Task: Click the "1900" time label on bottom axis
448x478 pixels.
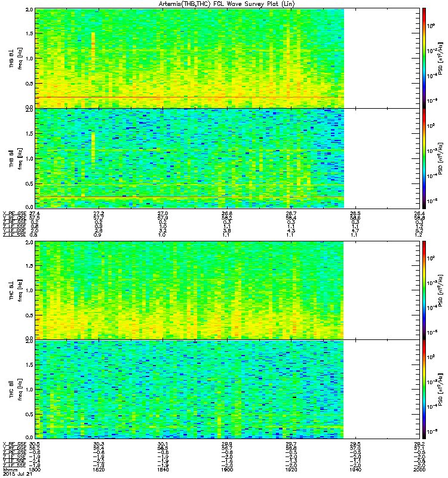Action: click(x=227, y=470)
